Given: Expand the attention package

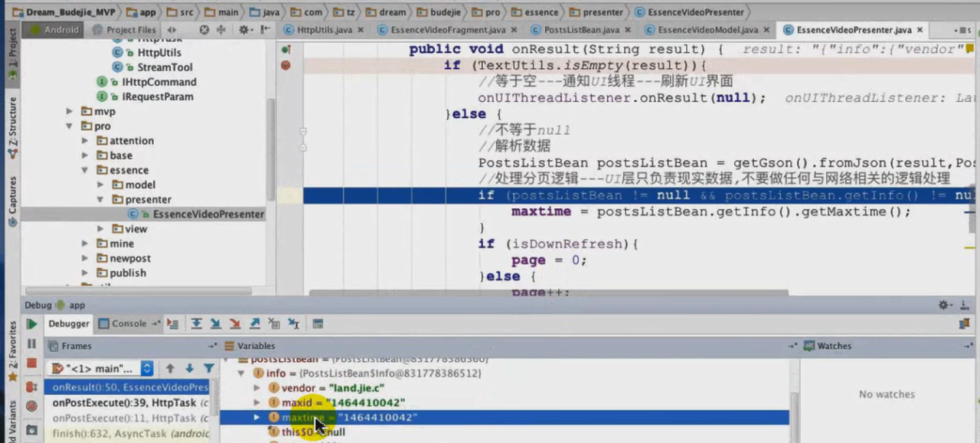Looking at the screenshot, I should [x=85, y=141].
